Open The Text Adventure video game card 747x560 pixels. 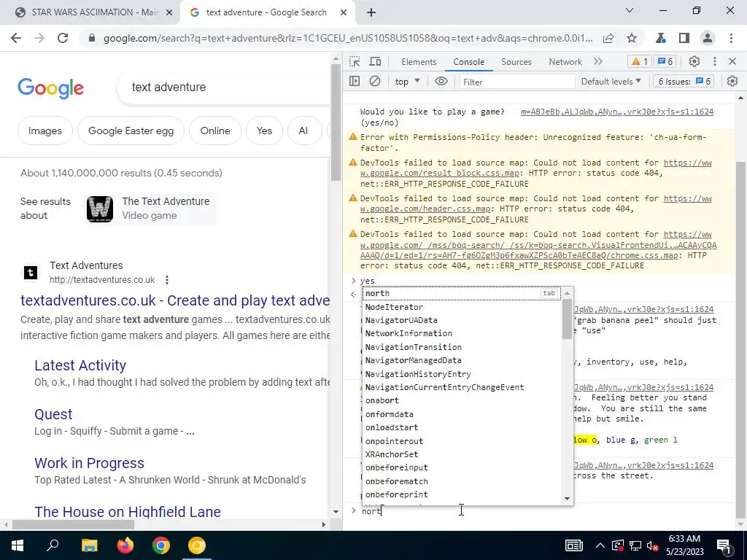[151, 208]
